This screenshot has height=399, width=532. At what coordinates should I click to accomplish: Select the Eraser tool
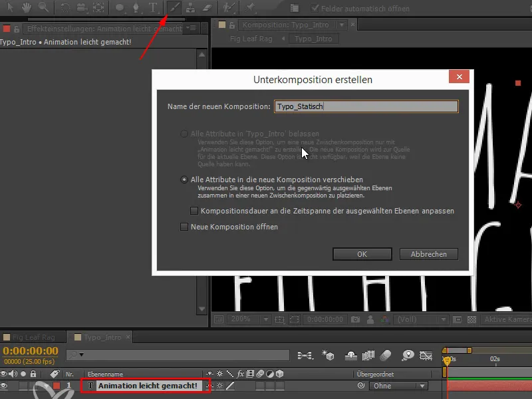click(x=207, y=7)
